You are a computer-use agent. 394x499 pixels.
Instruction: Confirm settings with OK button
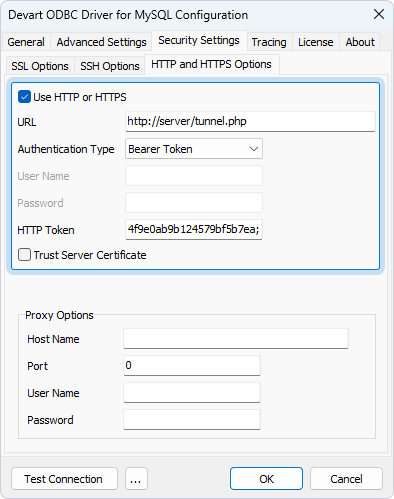[266, 479]
